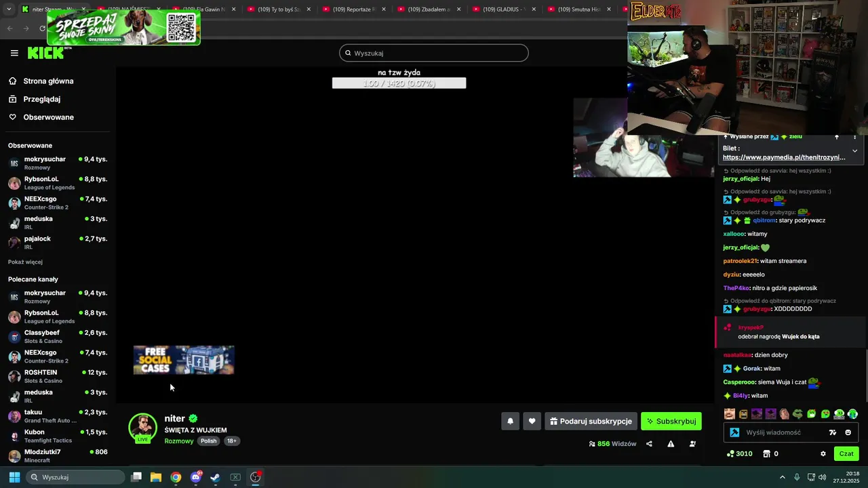This screenshot has height=488, width=868.
Task: Switch to the Smutna Hist YouTube tab
Action: (580, 9)
